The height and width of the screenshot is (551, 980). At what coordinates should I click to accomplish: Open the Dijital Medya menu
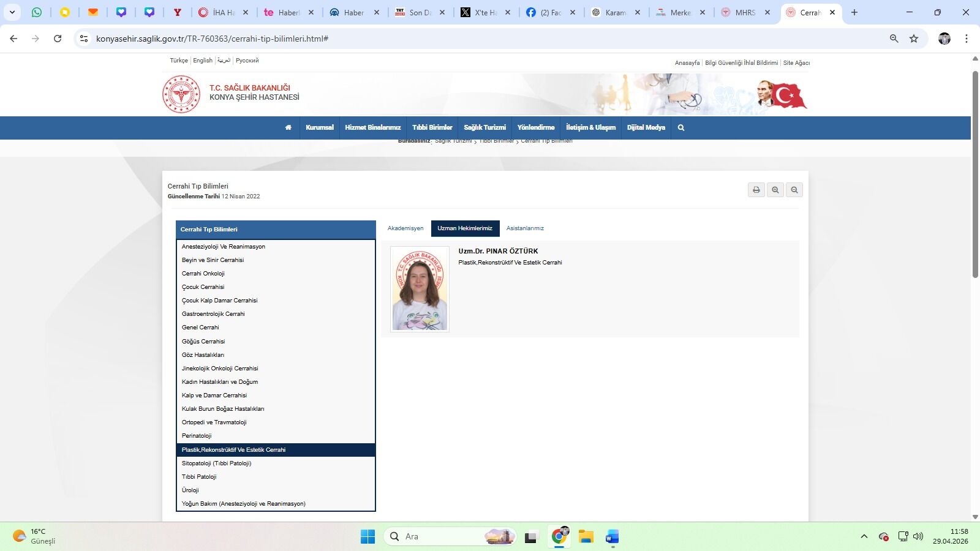[646, 127]
